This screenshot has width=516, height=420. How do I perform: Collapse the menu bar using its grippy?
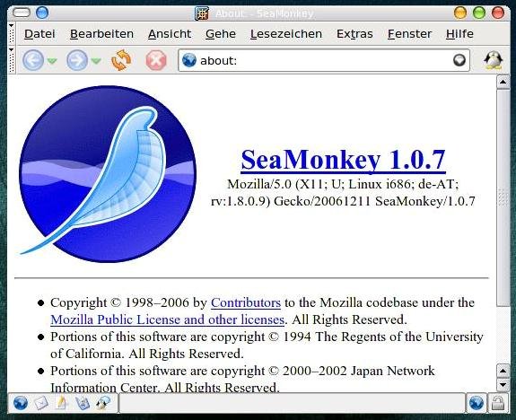[x=12, y=33]
